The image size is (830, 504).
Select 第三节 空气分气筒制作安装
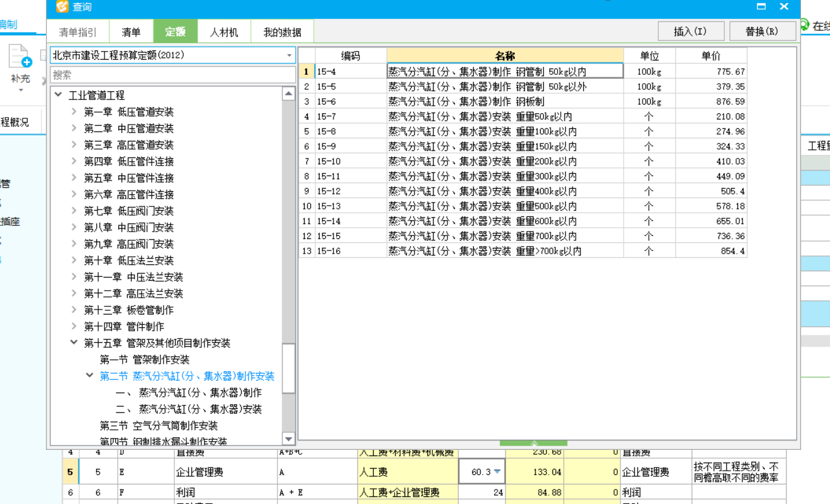[159, 425]
